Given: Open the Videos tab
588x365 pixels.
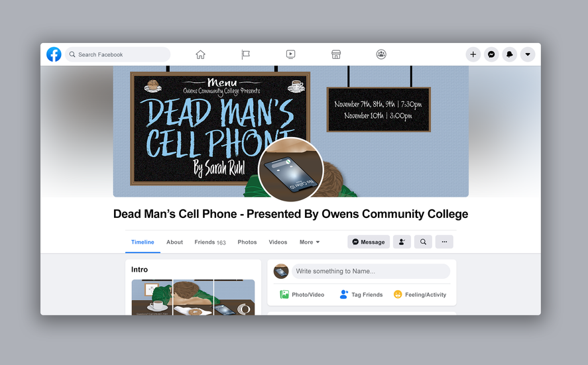Looking at the screenshot, I should 278,242.
